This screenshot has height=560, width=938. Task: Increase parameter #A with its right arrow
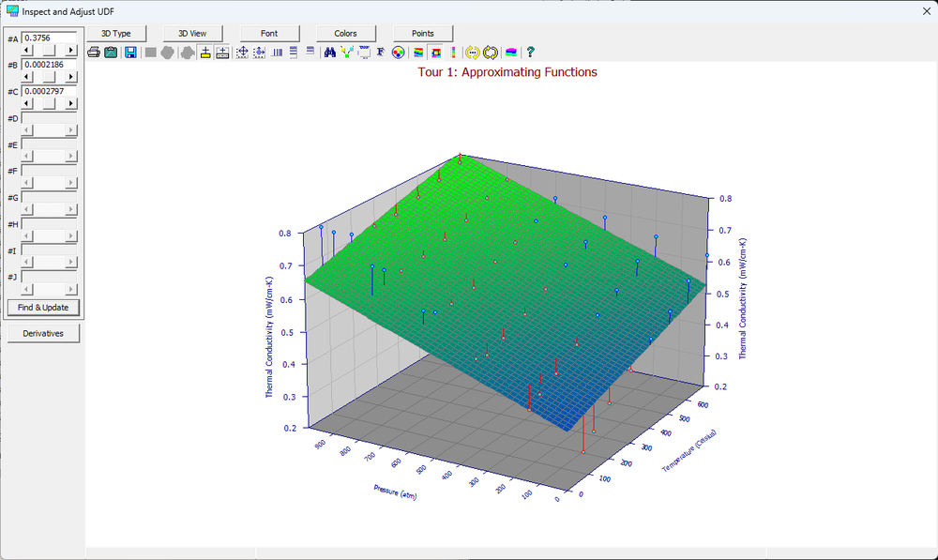tap(71, 51)
